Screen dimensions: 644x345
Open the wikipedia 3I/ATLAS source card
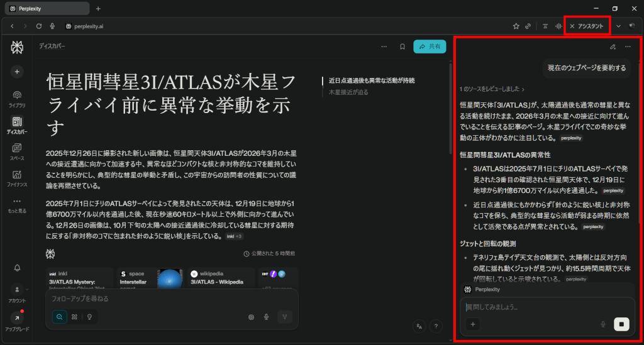218,278
